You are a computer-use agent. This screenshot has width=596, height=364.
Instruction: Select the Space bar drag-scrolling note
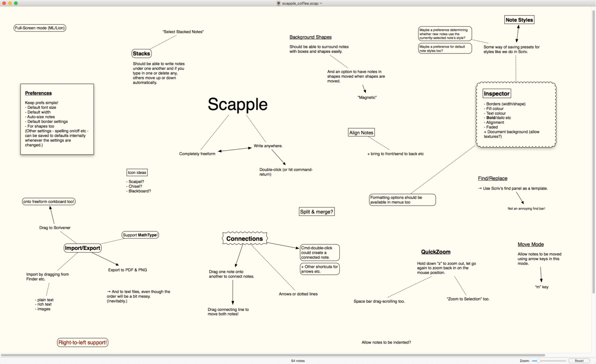379,301
